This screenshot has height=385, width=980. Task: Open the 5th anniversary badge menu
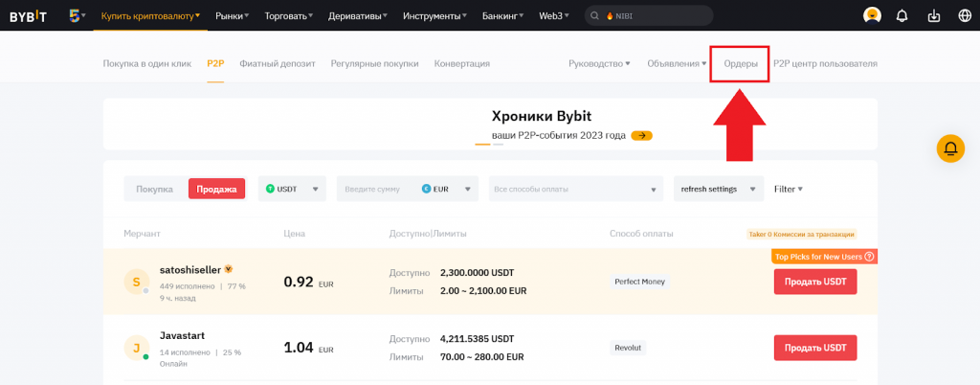(78, 15)
